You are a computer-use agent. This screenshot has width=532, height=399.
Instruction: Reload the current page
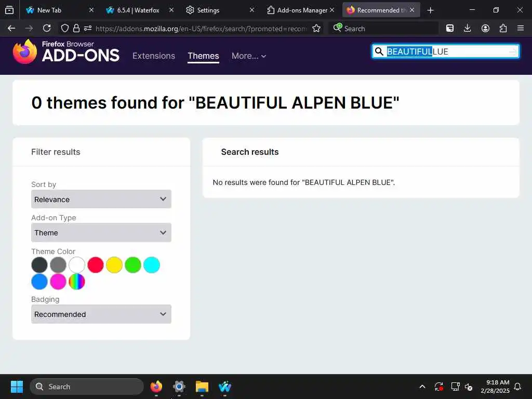47,29
